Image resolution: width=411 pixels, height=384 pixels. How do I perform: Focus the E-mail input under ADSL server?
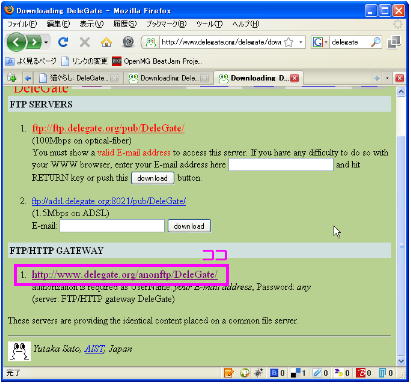[x=112, y=226]
